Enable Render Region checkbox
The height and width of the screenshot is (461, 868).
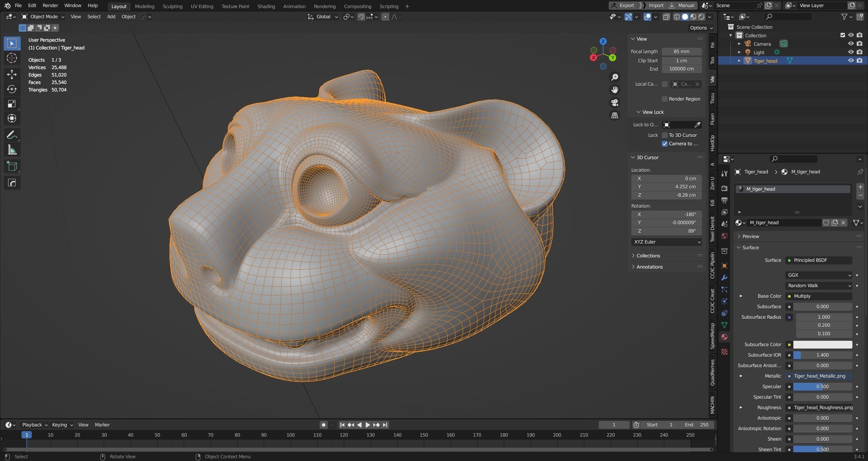click(x=665, y=99)
